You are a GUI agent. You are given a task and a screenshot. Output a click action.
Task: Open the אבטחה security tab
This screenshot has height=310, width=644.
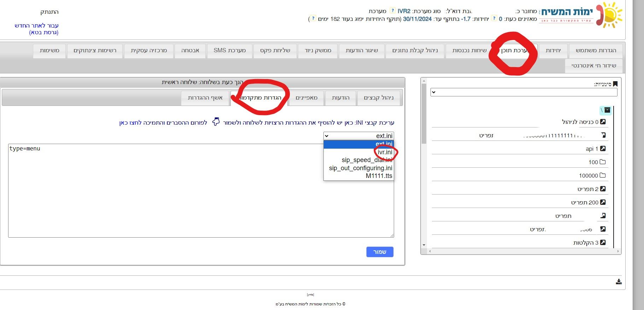[190, 51]
